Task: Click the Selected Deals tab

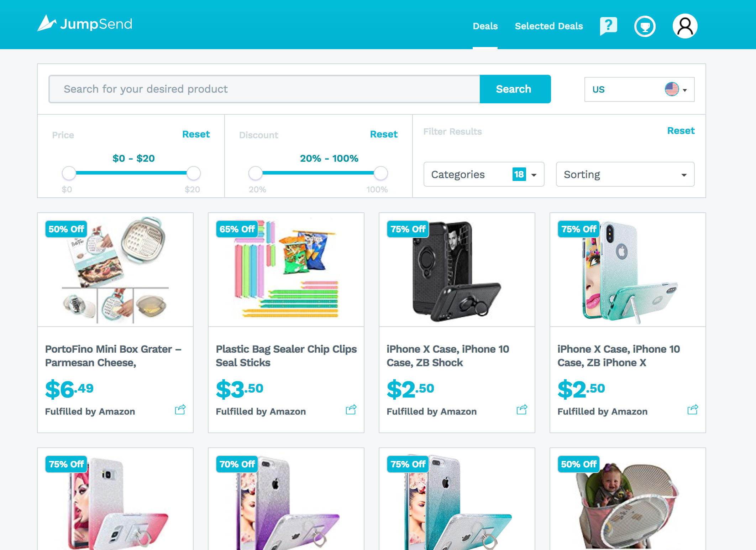Action: pyautogui.click(x=549, y=26)
